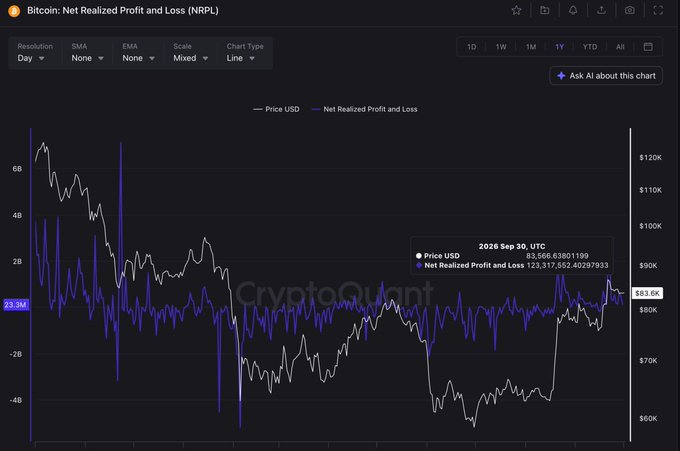Click the $120K right axis label
This screenshot has width=680, height=451.
[x=650, y=157]
